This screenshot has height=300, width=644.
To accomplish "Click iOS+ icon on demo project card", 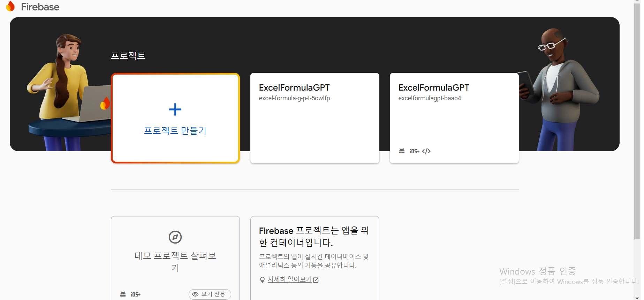I will coord(136,294).
